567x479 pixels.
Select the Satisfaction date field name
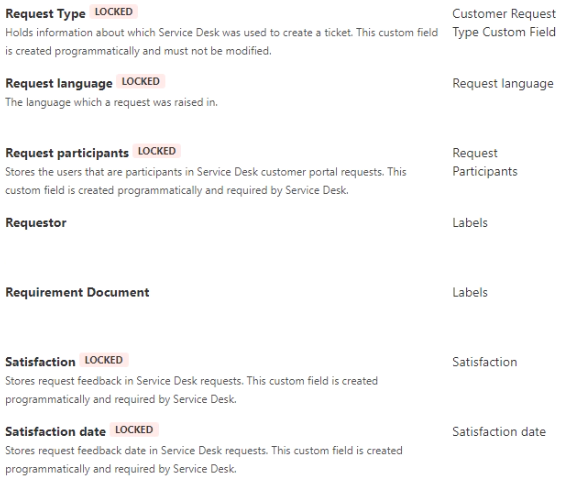[x=55, y=432]
